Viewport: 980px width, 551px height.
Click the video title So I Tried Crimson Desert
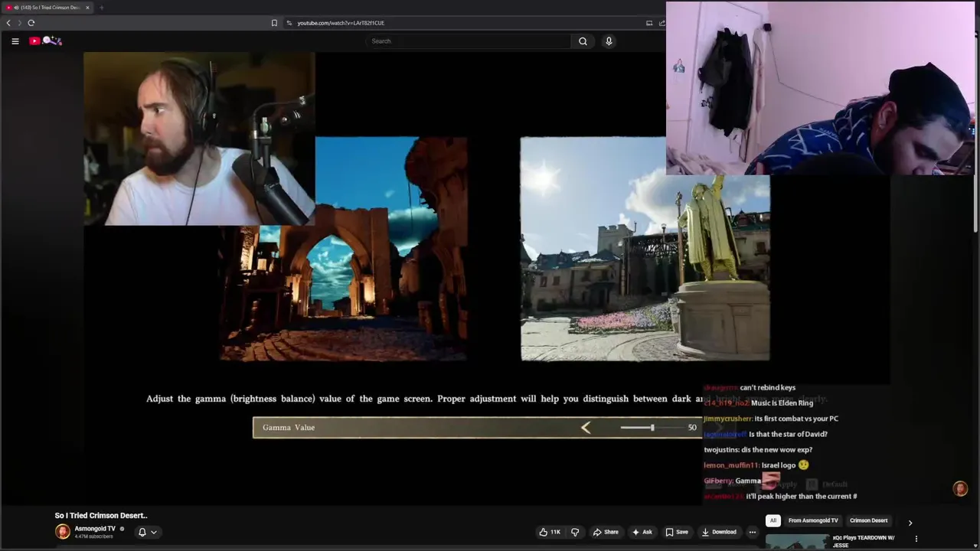pos(101,516)
